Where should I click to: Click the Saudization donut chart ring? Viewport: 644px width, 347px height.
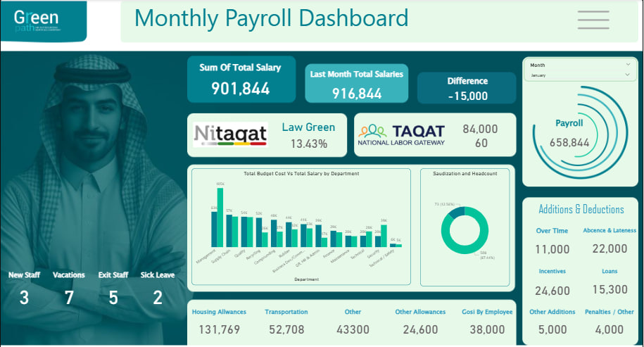tap(465, 230)
